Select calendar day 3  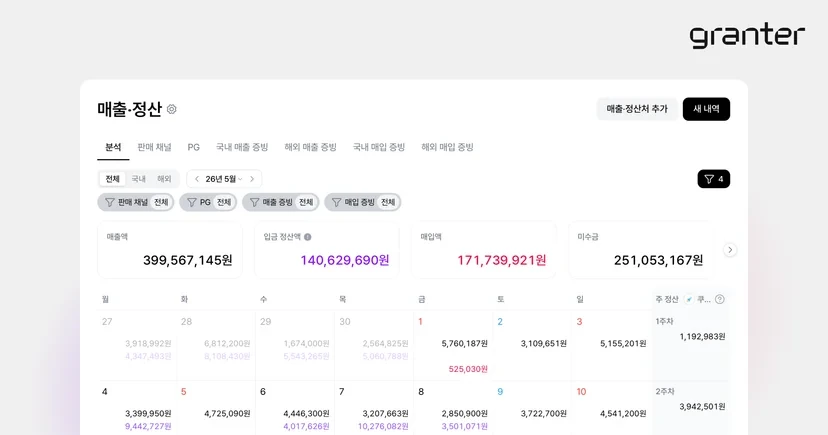579,321
